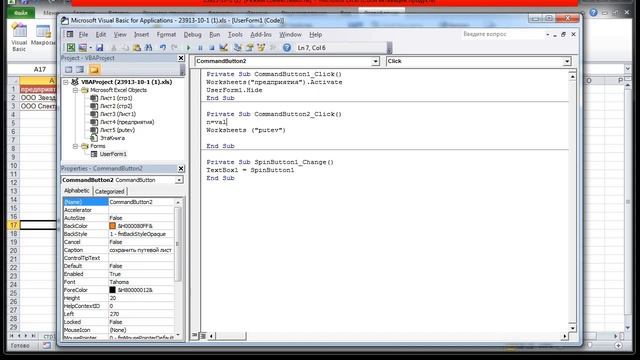Collapse the Microsoft Excel Objects folder
The width and height of the screenshot is (640, 360).
tap(76, 90)
